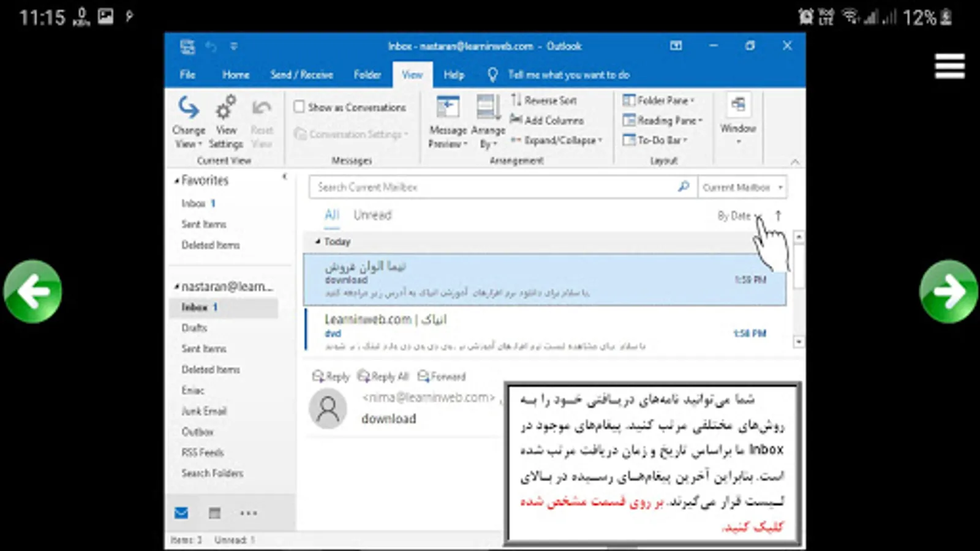Switch to Calendar using the calendar icon

214,513
